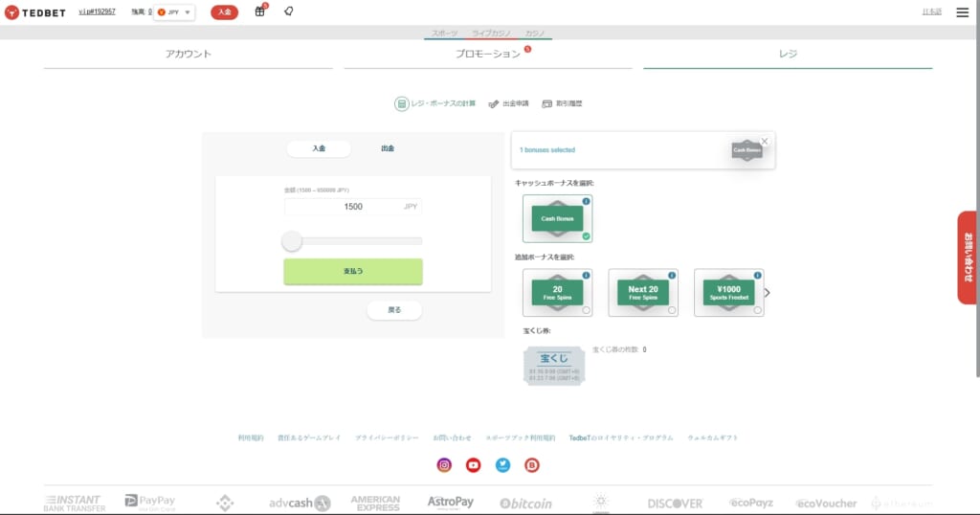Select the 出金 withdrawal toggle
Image resolution: width=980 pixels, height=515 pixels.
point(388,148)
